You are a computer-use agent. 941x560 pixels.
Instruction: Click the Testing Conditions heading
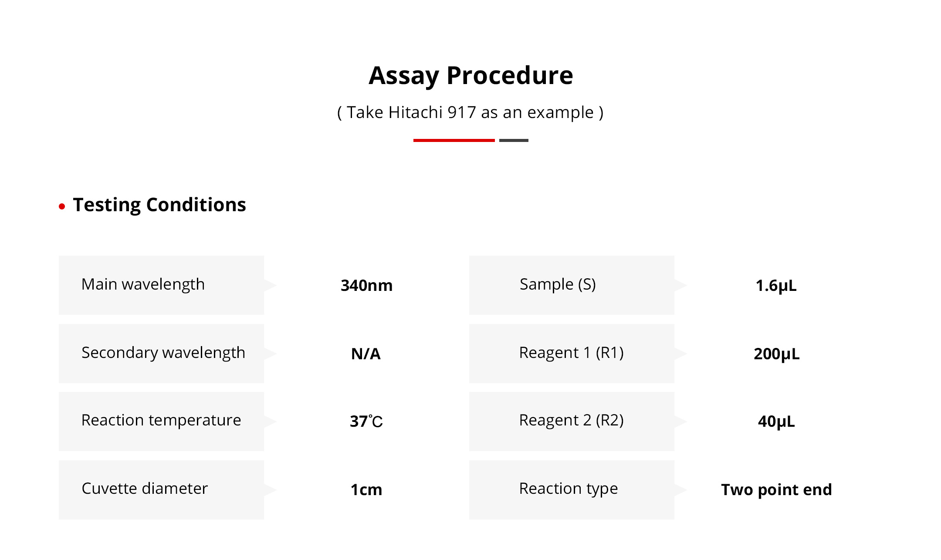[x=159, y=205]
